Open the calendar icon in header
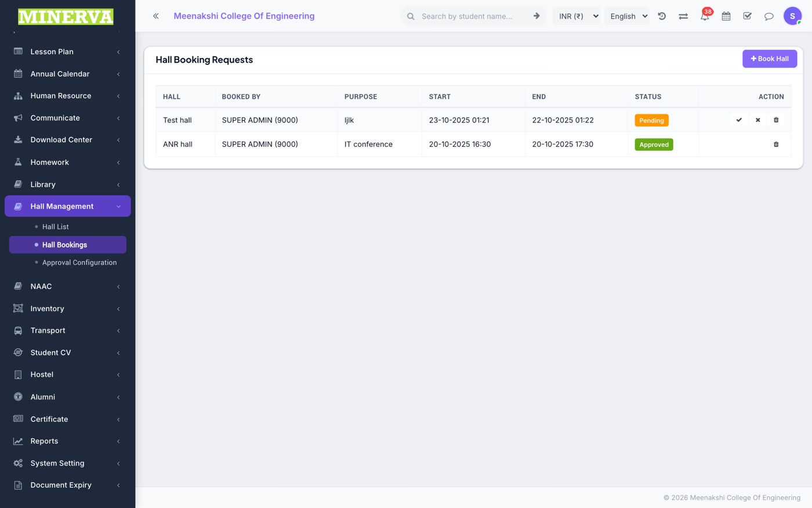This screenshot has width=812, height=508. [726, 16]
